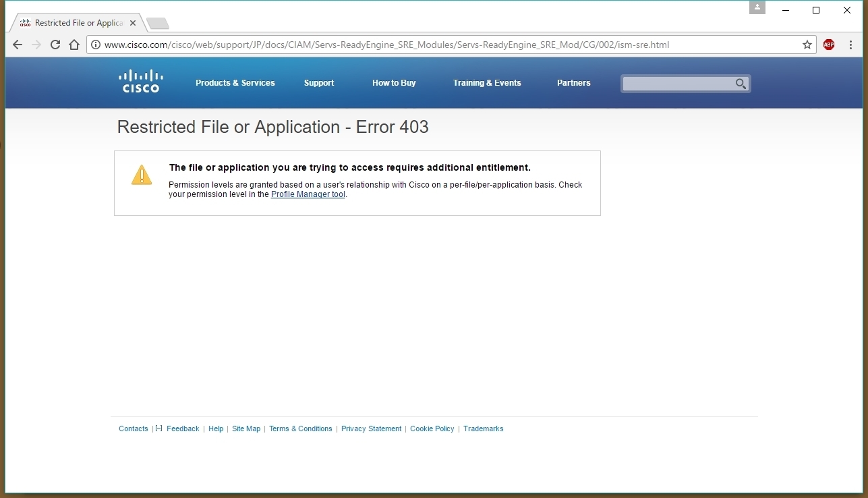Click the browser back arrow
868x498 pixels.
coord(18,45)
